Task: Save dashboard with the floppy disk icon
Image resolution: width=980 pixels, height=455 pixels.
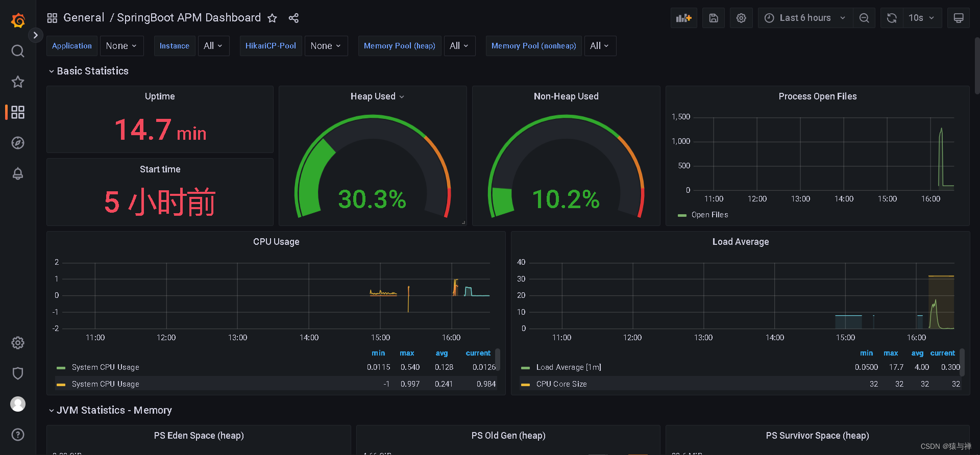Action: click(714, 18)
